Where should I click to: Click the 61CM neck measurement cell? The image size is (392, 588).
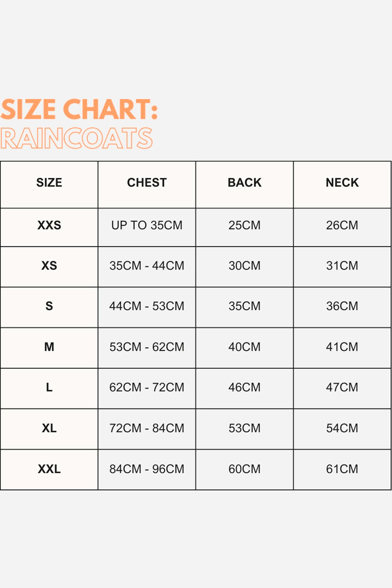pos(342,469)
